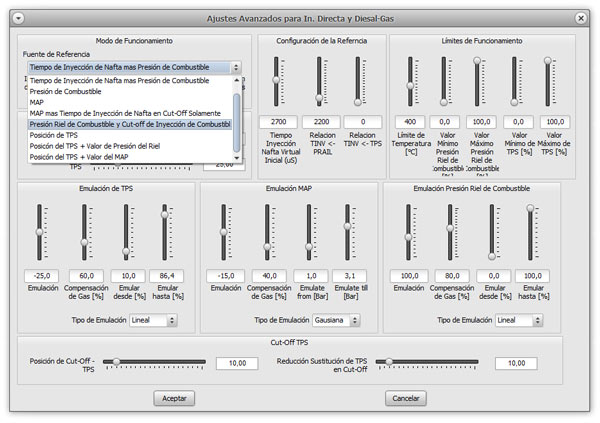The image size is (600, 423).
Task: Click the Emular hasta slider in Emulación de TPS
Action: pyautogui.click(x=165, y=235)
